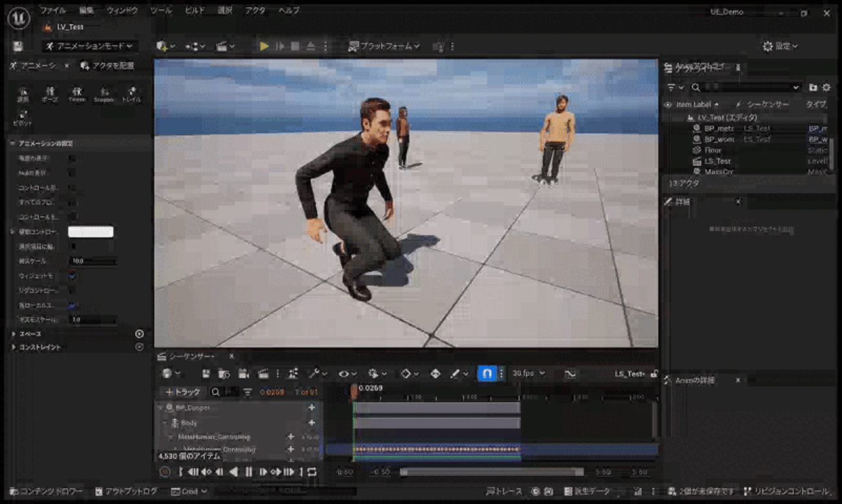Click the keyframe diamond icon in Sequencer

[405, 374]
